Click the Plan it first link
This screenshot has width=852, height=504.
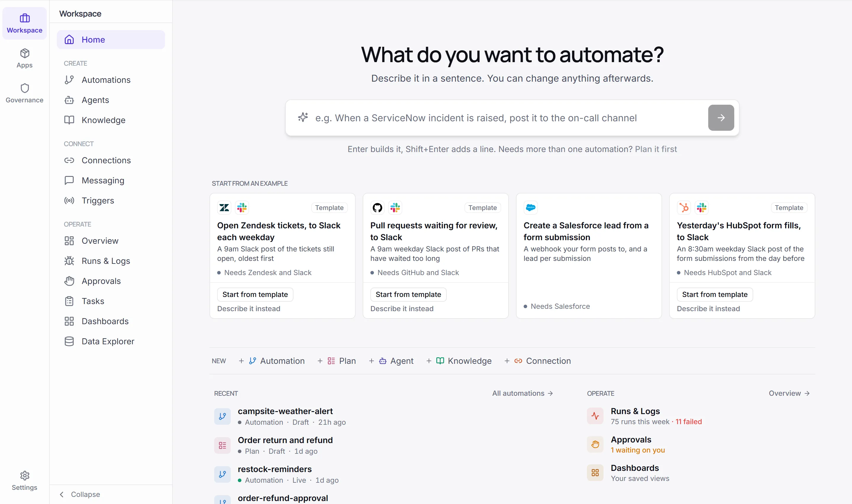pos(656,149)
